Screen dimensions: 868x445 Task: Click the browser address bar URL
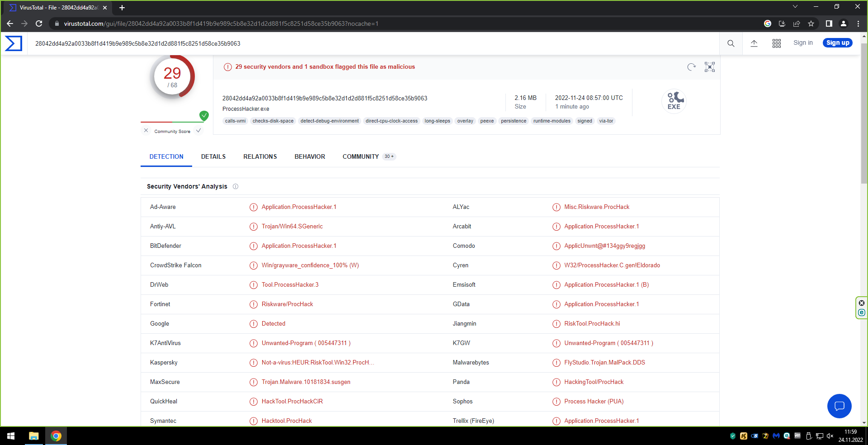[x=221, y=24]
